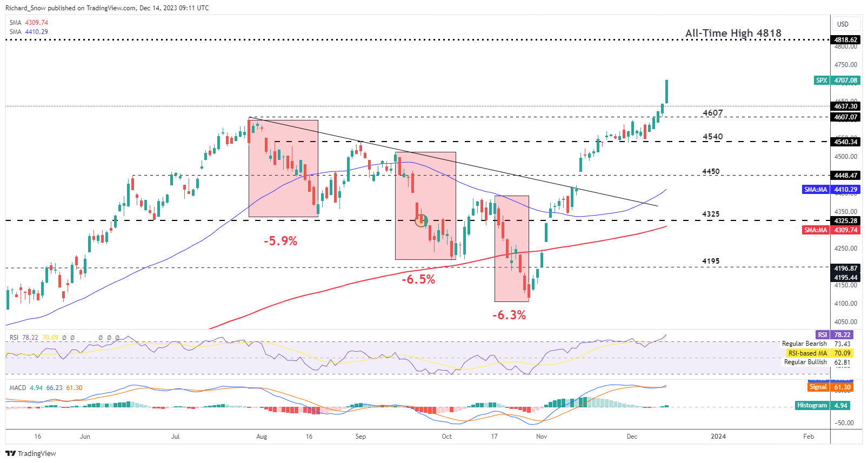Click the blue SMA:MA 4410.29 tag
The height and width of the screenshot is (463, 868).
pyautogui.click(x=831, y=190)
